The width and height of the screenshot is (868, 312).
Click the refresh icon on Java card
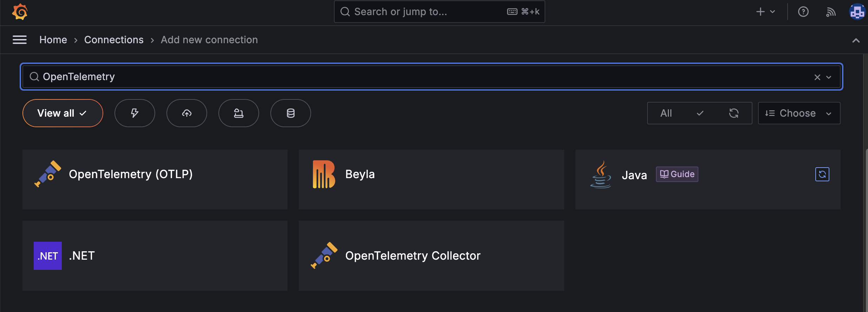pos(822,174)
